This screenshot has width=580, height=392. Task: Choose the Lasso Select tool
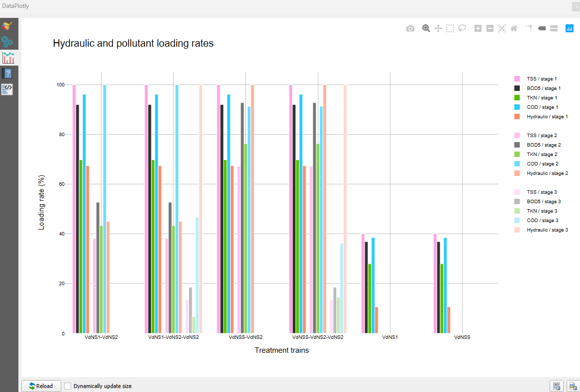[x=462, y=29]
